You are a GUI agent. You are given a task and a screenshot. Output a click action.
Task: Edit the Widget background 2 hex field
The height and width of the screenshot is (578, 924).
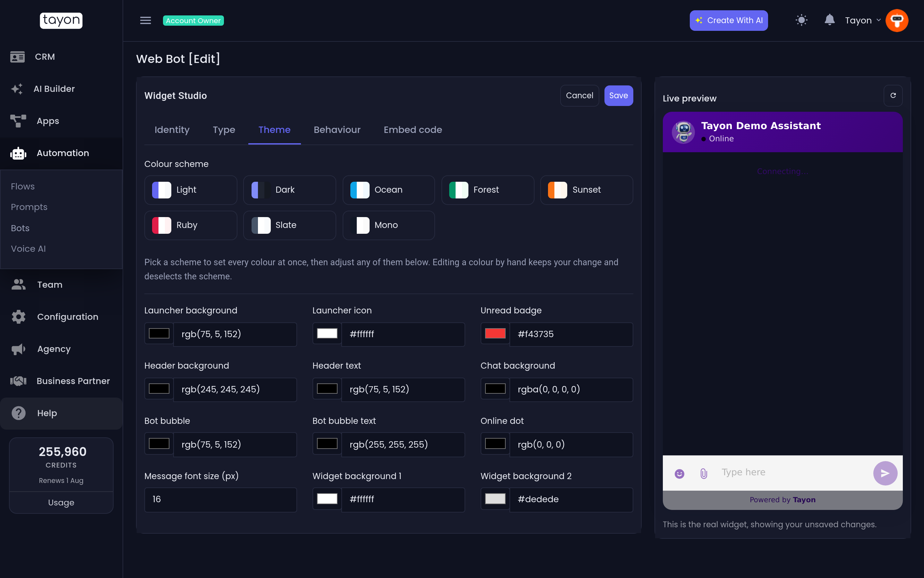(571, 500)
